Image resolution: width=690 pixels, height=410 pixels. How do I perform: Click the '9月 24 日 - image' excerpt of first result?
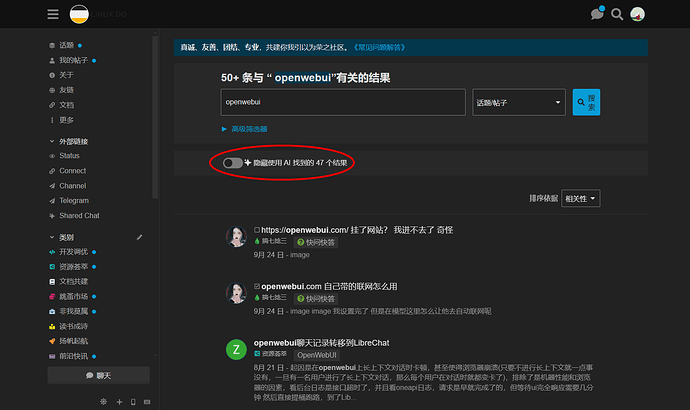(x=282, y=255)
